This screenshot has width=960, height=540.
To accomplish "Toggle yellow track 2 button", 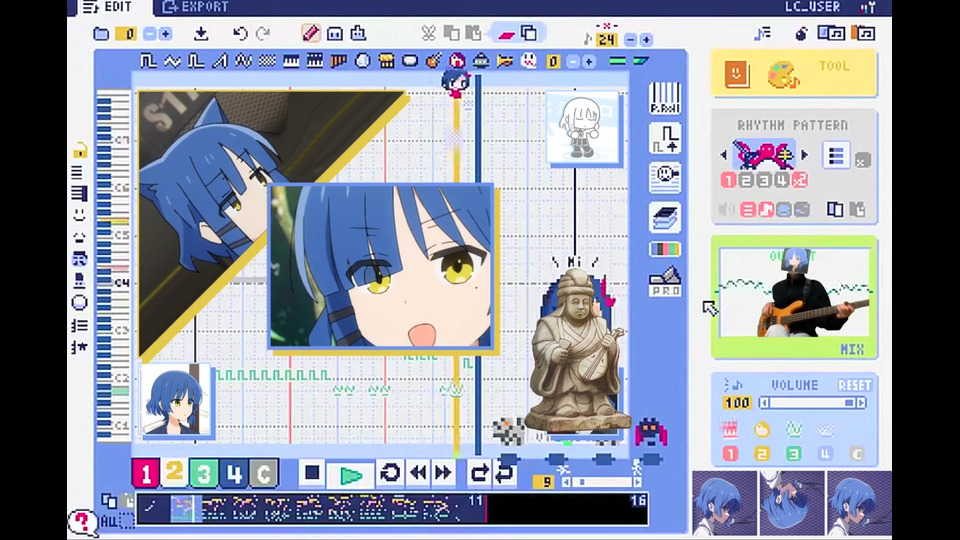I will coord(174,472).
